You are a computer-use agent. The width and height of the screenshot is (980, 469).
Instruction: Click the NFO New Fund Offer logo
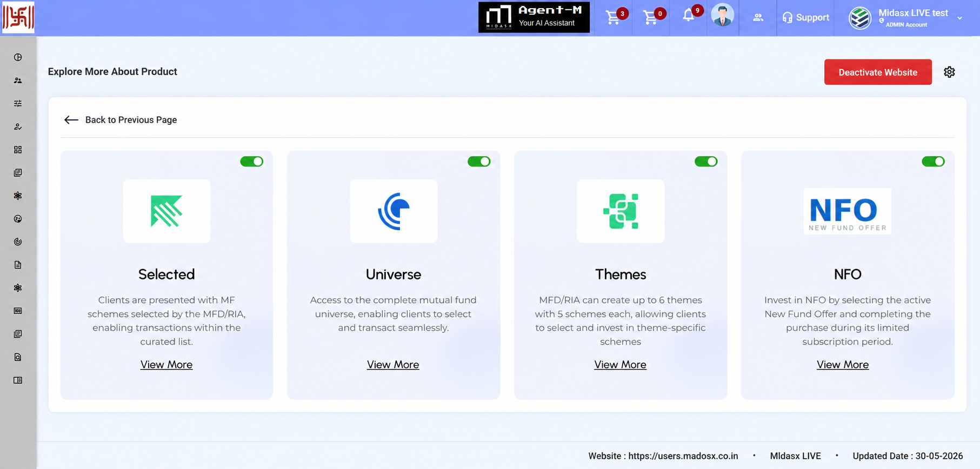[x=848, y=211]
